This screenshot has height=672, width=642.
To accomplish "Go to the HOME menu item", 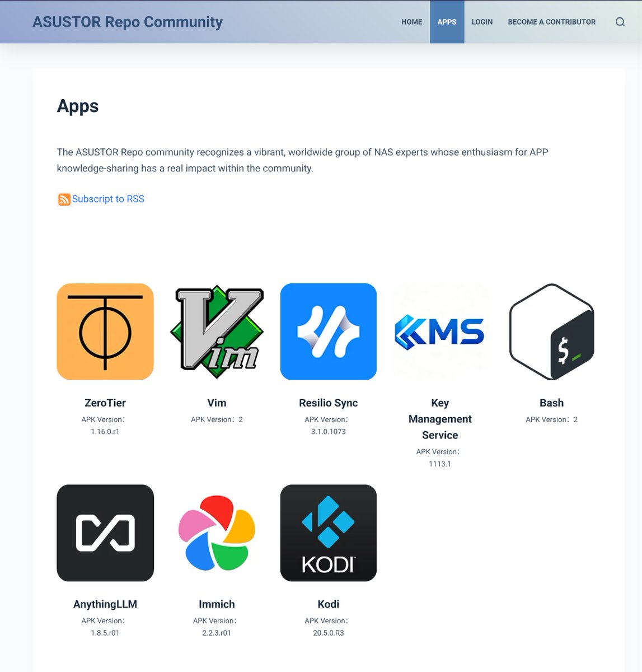I will coord(412,22).
